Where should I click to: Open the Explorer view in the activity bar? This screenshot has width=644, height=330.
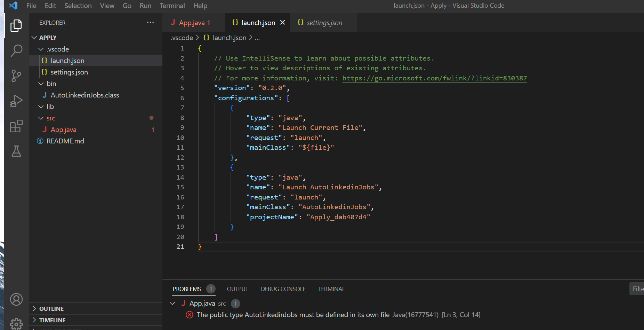16,25
